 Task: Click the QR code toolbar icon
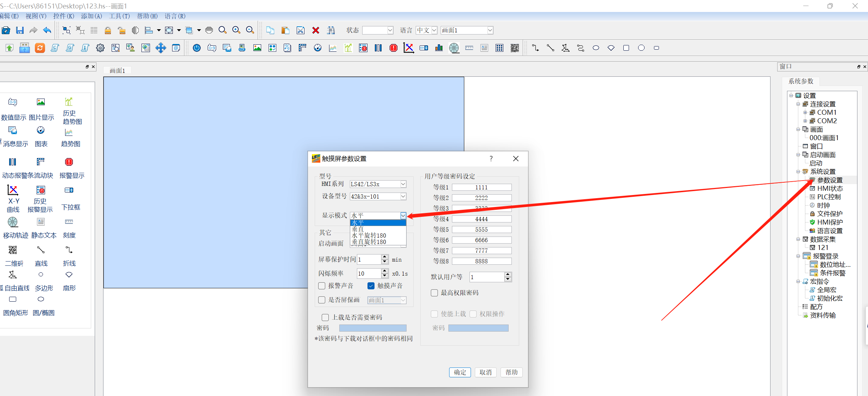515,48
